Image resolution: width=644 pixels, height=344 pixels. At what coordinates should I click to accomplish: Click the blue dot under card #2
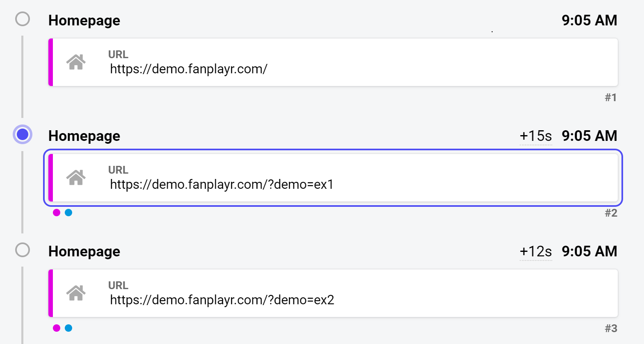click(68, 213)
